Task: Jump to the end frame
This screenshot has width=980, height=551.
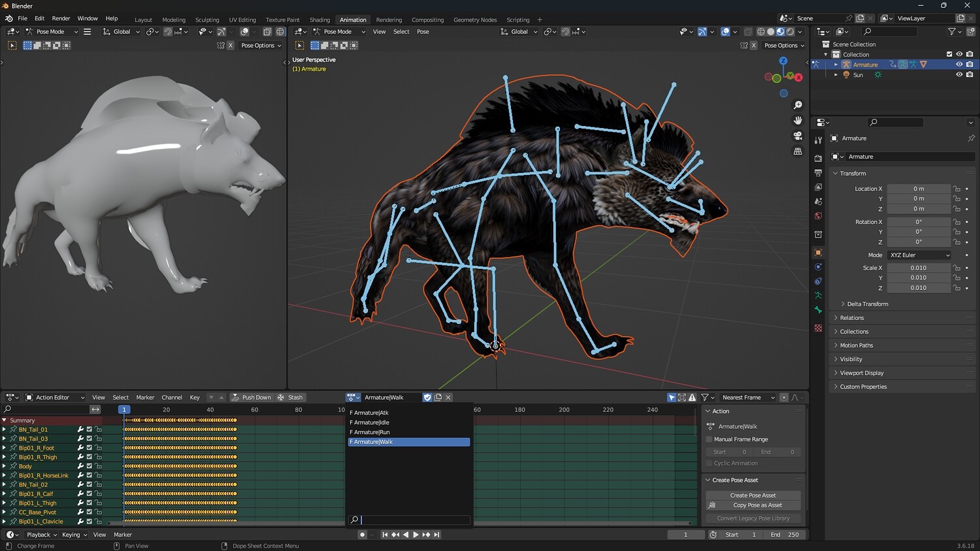Action: point(437,535)
